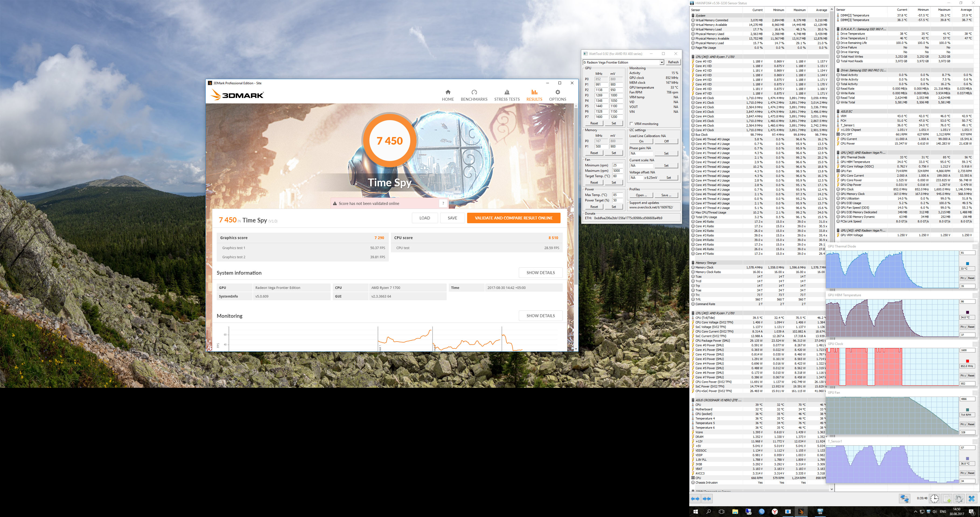Click the Power Target percent field
Screen dimensions: 980x517
point(617,200)
